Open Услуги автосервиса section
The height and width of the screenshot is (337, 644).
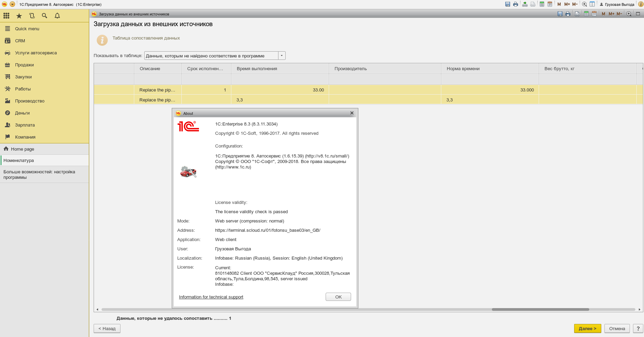tap(44, 53)
